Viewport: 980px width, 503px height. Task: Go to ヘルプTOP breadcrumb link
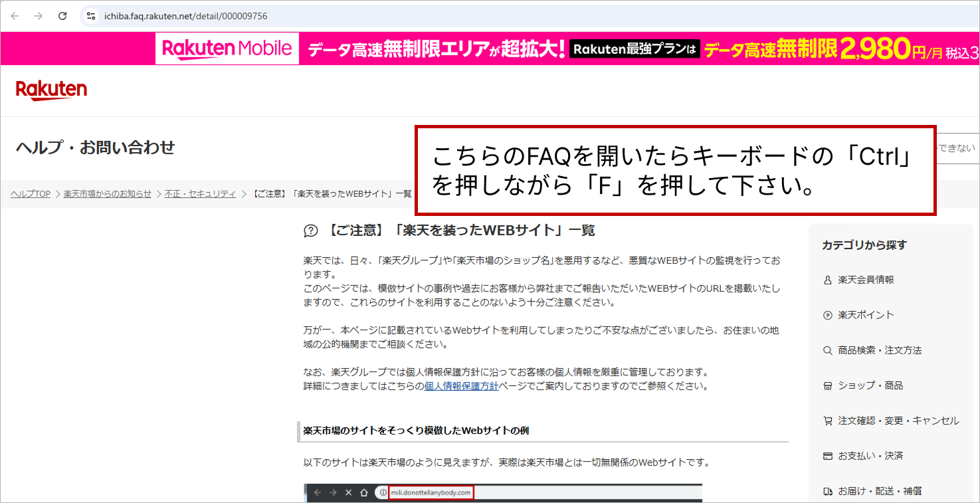pyautogui.click(x=31, y=194)
